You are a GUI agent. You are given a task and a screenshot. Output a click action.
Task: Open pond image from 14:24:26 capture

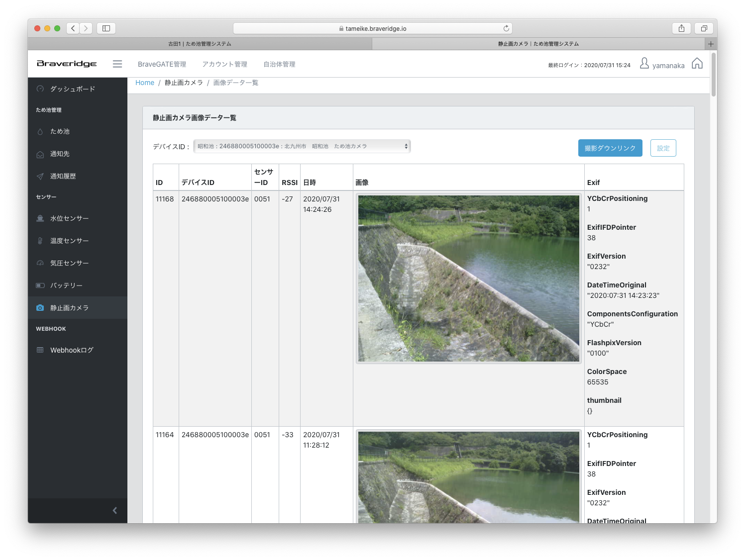click(x=468, y=279)
